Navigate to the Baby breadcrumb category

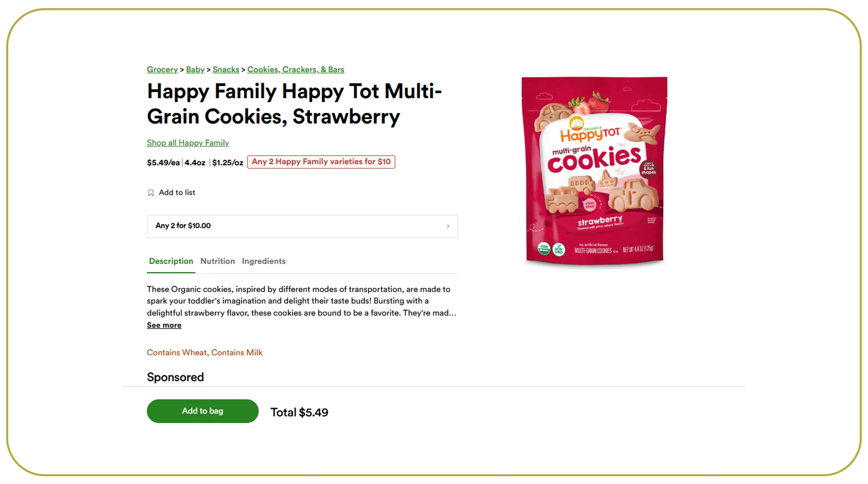pyautogui.click(x=195, y=69)
